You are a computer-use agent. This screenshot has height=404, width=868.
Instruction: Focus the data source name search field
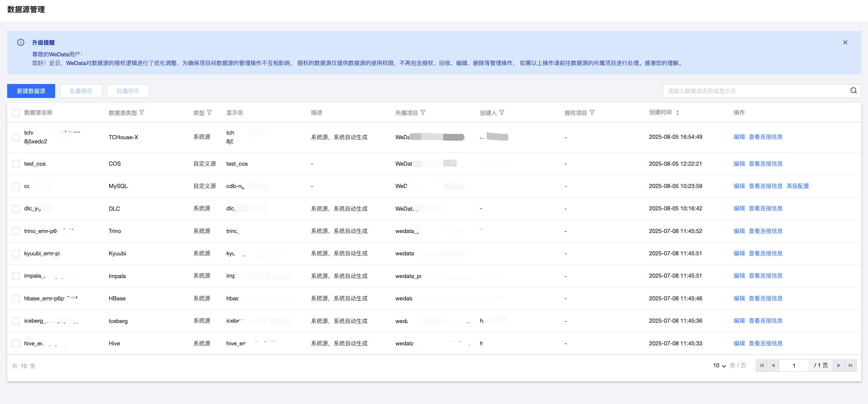tap(756, 91)
